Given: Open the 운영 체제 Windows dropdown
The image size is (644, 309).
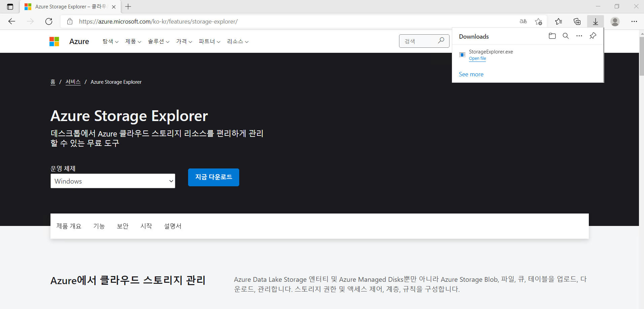Looking at the screenshot, I should click(x=113, y=181).
